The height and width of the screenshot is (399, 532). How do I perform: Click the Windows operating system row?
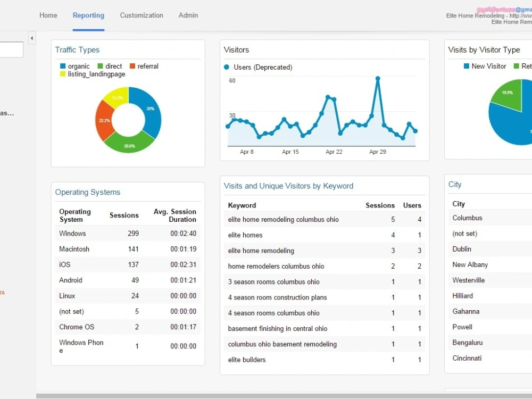click(128, 234)
